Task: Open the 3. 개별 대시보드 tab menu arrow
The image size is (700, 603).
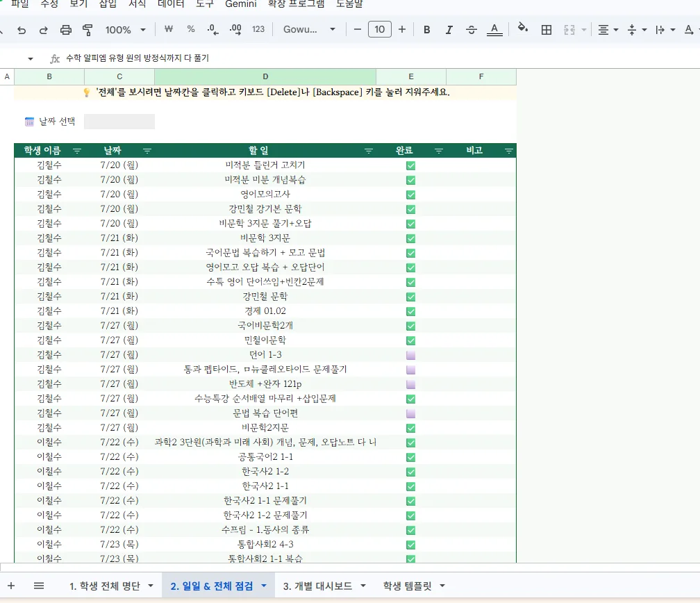Action: pos(363,586)
